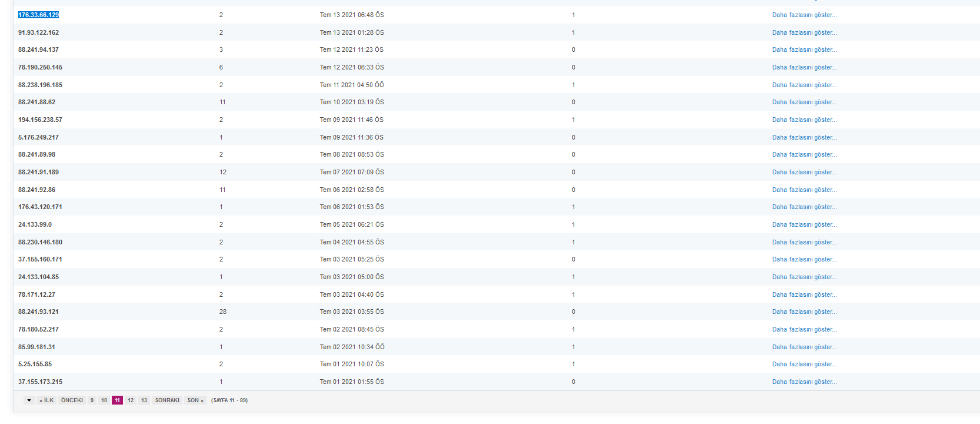Screen dimensions: 980x424
Task: Click date Tem 13 2021 06:48 ÖS
Action: click(352, 15)
